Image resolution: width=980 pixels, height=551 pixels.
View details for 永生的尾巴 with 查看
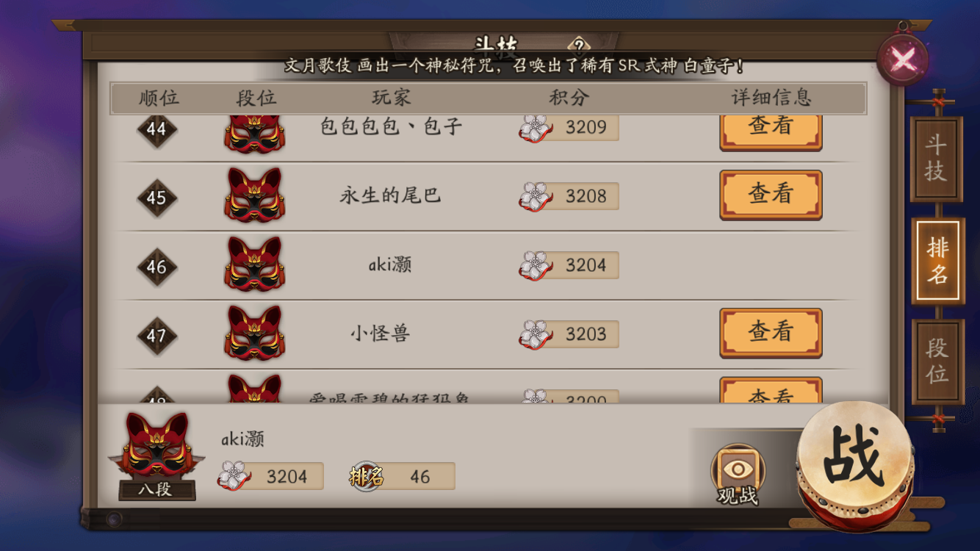771,195
